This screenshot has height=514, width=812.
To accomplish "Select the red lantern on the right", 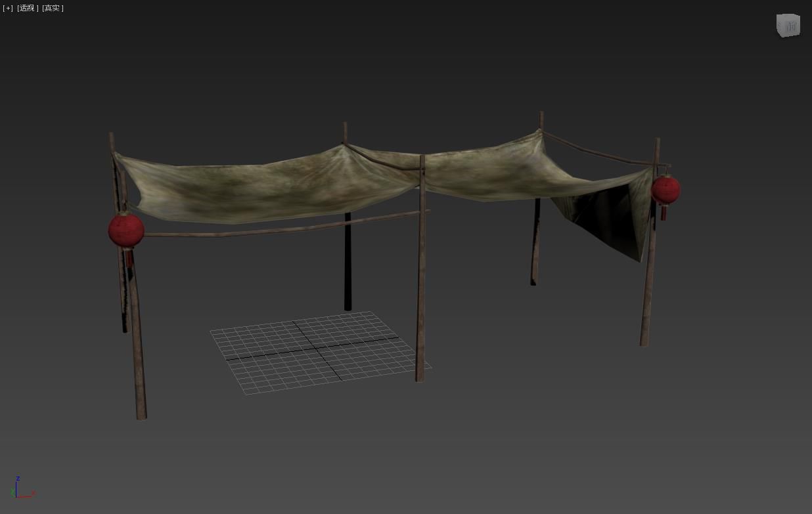I will tap(665, 190).
